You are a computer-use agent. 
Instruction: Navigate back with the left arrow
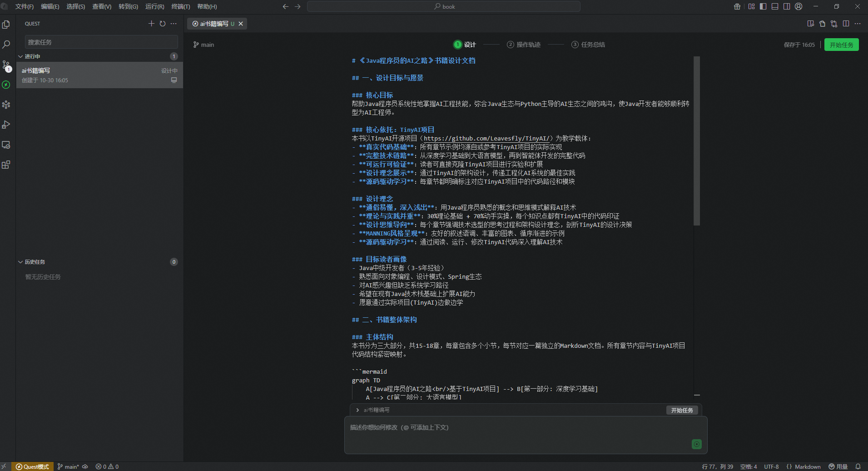(285, 6)
